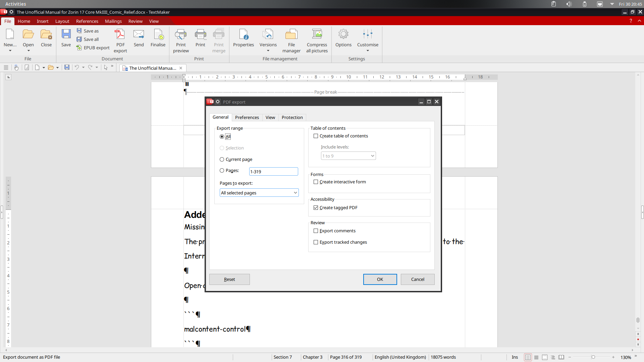This screenshot has height=362, width=644.
Task: Click the Save as icon
Action: point(79,31)
